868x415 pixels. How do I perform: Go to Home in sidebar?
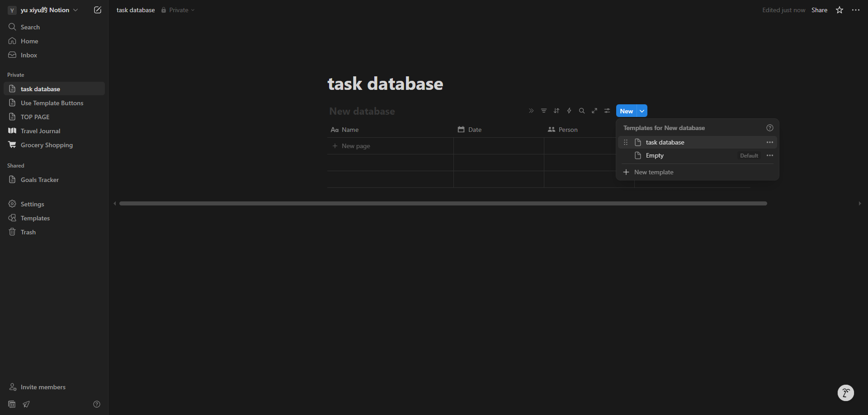[x=54, y=41]
